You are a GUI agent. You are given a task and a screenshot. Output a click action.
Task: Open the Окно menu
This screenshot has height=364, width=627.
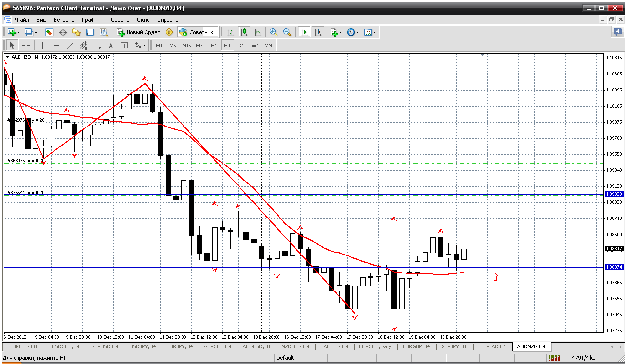click(x=143, y=20)
